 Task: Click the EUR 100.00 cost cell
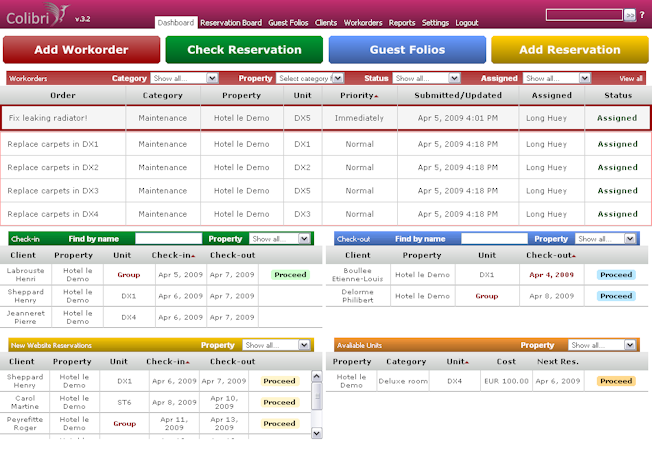point(506,381)
